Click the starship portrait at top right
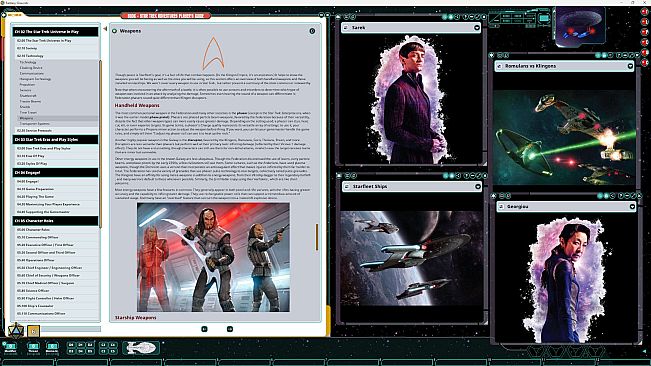 (580, 27)
